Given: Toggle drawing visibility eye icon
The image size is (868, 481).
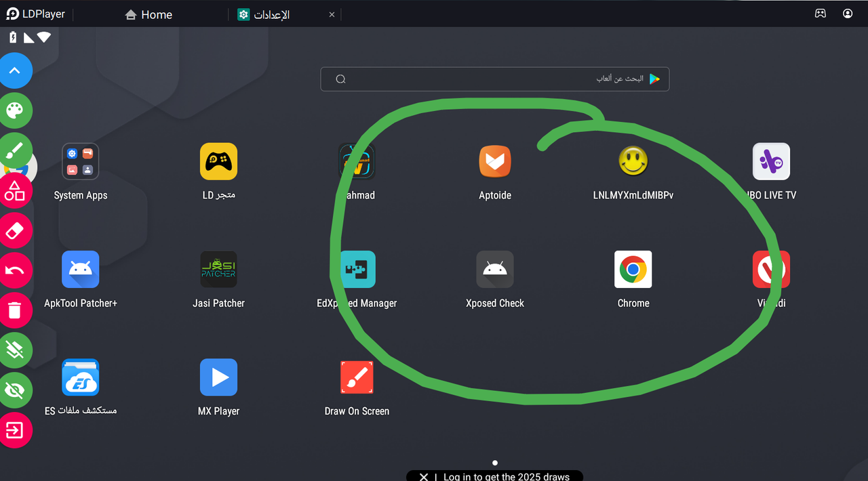Looking at the screenshot, I should coord(14,390).
